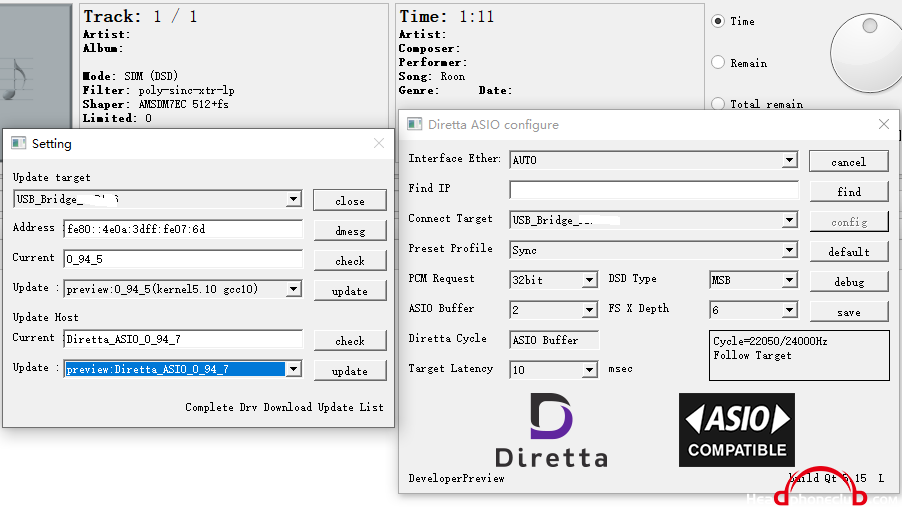Viewport: 902px width, 531px height.
Task: Click the Address input field
Action: 183,228
